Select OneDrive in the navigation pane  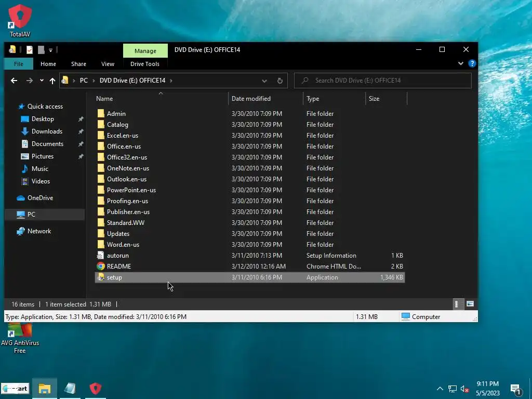(40, 198)
